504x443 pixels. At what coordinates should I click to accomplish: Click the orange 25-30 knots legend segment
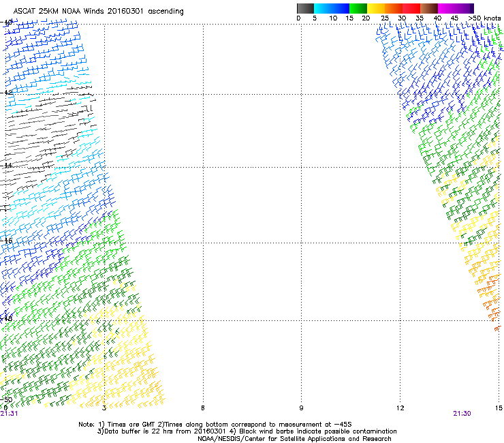click(x=394, y=8)
